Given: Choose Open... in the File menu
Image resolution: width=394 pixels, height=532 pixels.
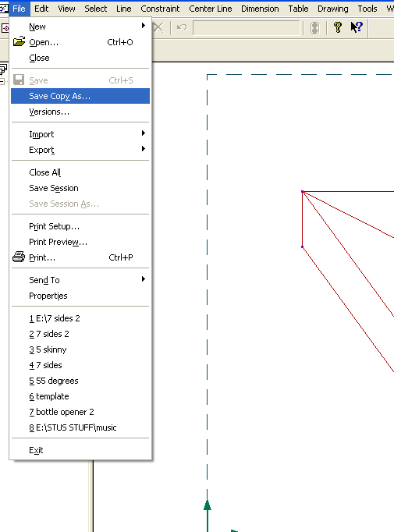Looking at the screenshot, I should (x=80, y=42).
